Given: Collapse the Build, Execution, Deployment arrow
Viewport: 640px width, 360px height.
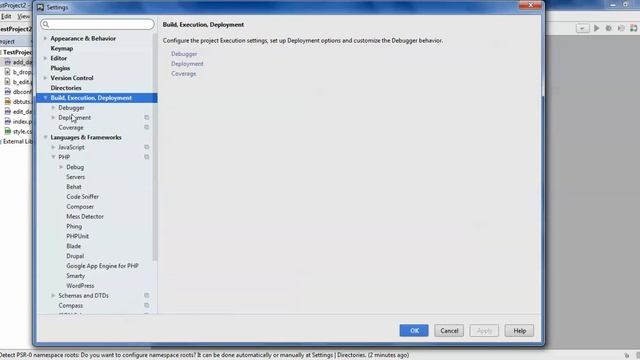Looking at the screenshot, I should pyautogui.click(x=45, y=98).
